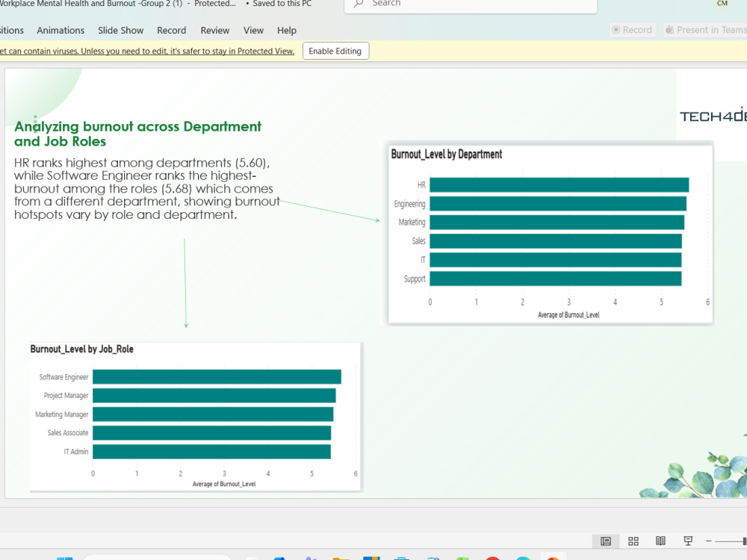
Task: Click into the Search box
Action: point(470,4)
